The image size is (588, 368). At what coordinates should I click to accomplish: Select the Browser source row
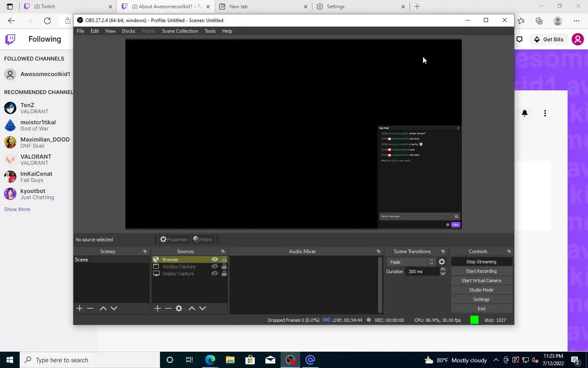click(x=189, y=260)
